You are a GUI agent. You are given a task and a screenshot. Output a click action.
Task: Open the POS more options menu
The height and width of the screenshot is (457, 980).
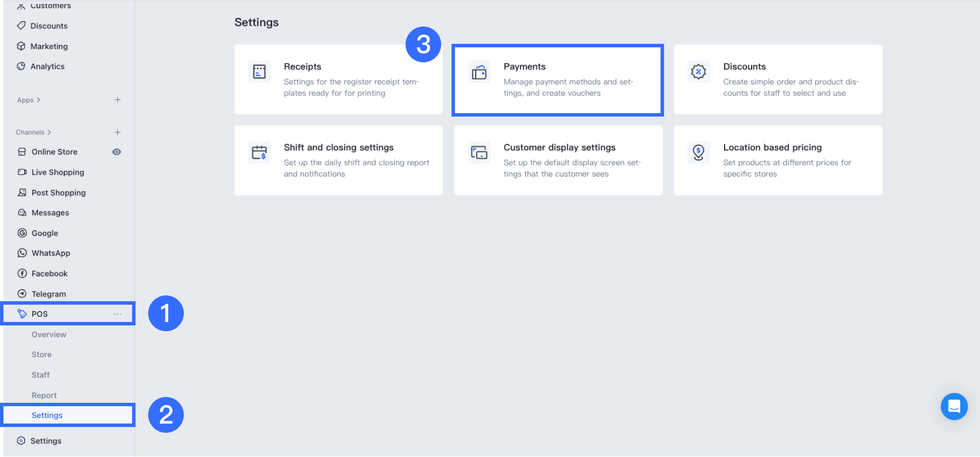click(x=118, y=314)
